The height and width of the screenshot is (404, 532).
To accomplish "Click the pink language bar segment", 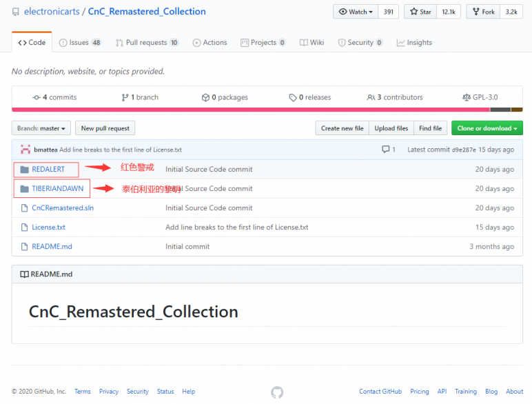I will (251, 110).
